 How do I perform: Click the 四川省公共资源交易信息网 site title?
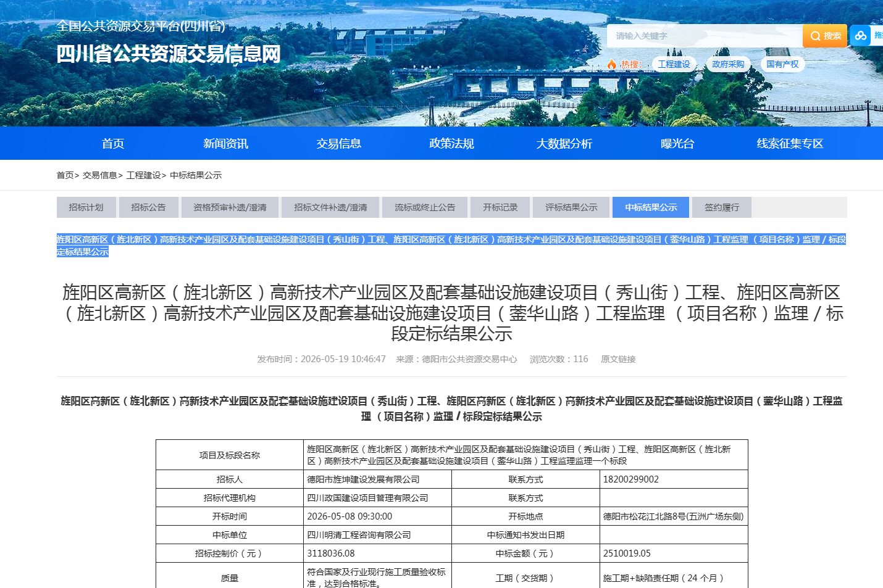[169, 54]
